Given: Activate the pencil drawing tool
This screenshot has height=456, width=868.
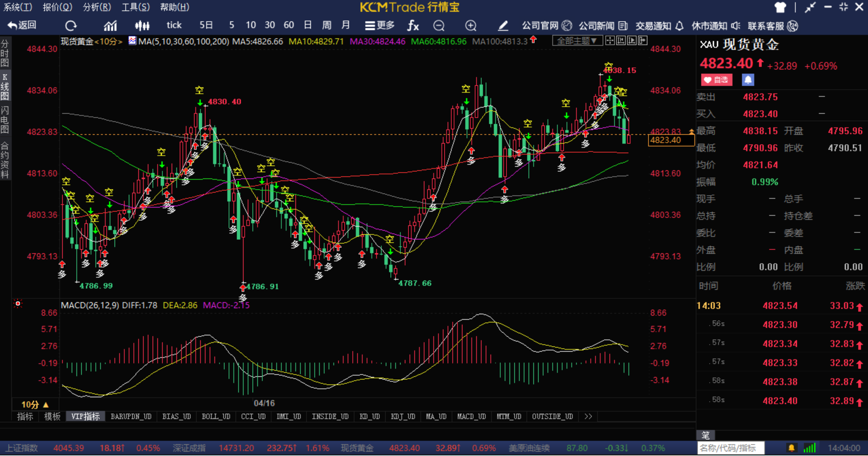Looking at the screenshot, I should (x=503, y=26).
